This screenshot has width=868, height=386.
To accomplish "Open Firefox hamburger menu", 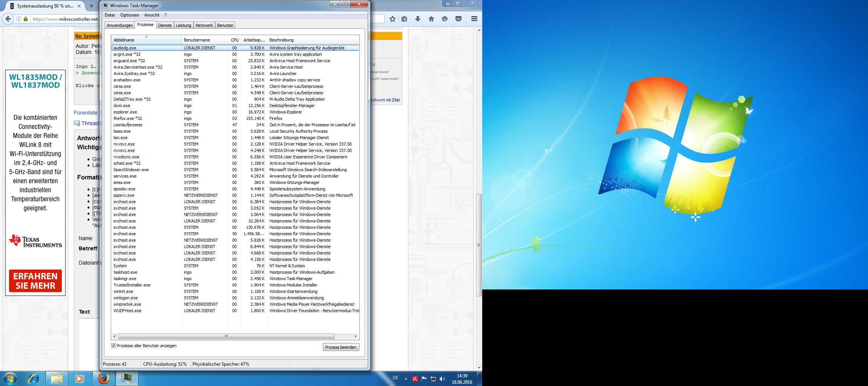I will (x=474, y=19).
